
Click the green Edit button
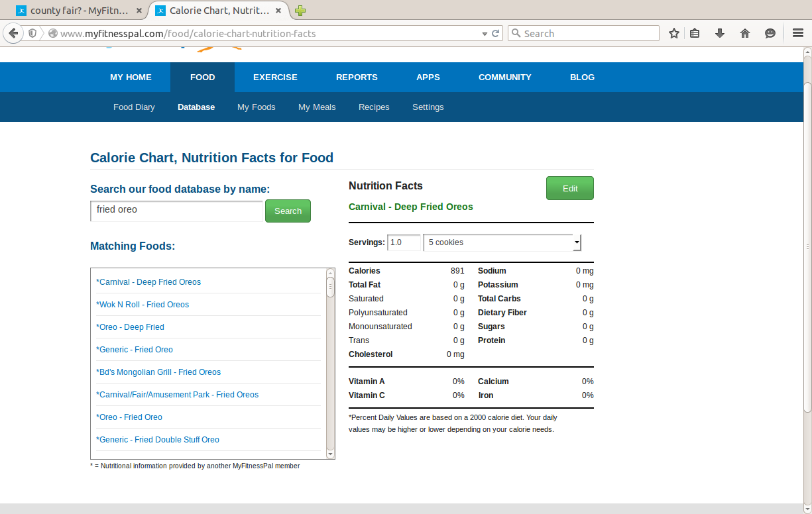coord(570,188)
